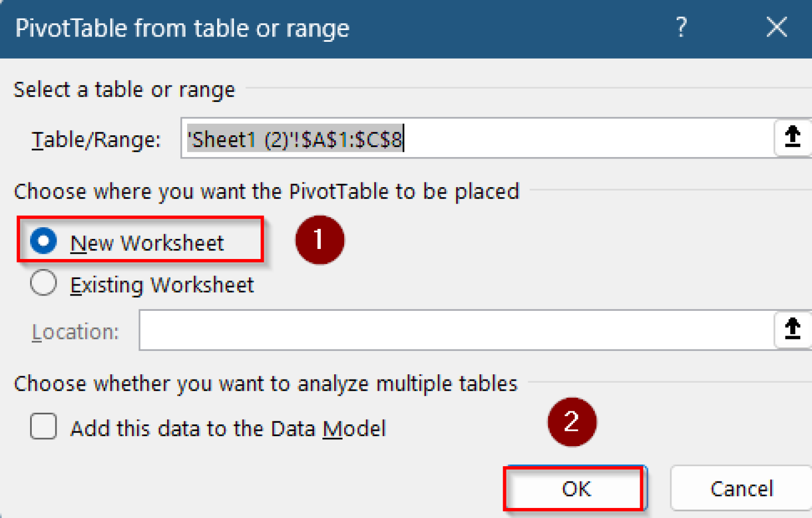
Task: Click the New Worksheet label text
Action: click(x=147, y=243)
